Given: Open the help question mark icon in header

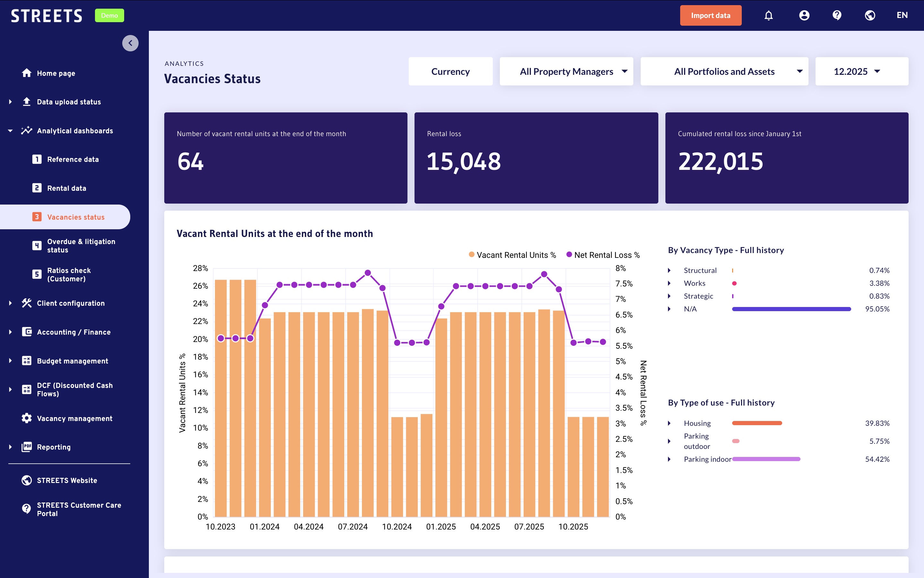Looking at the screenshot, I should 837,15.
